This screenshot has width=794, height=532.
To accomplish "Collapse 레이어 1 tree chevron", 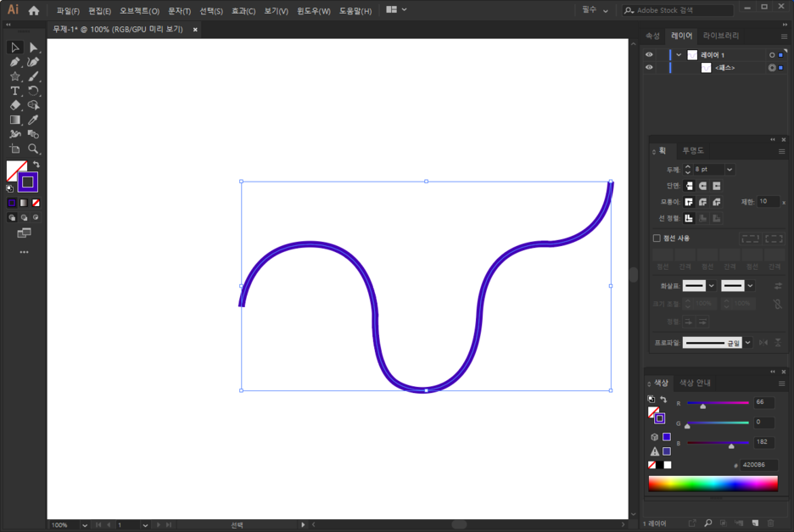I will (679, 54).
